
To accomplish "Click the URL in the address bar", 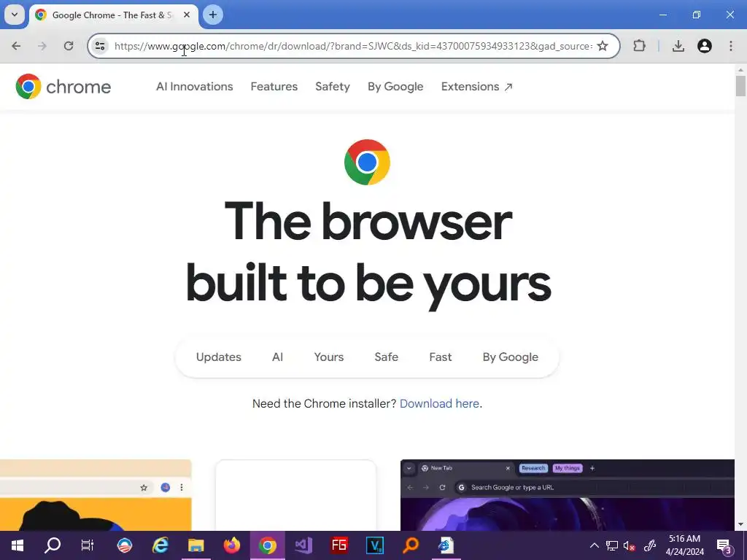I will 353,46.
